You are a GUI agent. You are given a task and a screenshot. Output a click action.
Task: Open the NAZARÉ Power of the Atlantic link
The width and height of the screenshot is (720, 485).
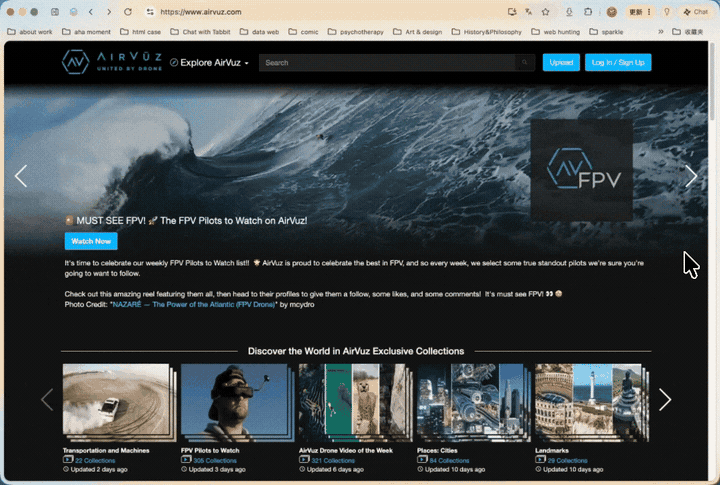(x=194, y=305)
